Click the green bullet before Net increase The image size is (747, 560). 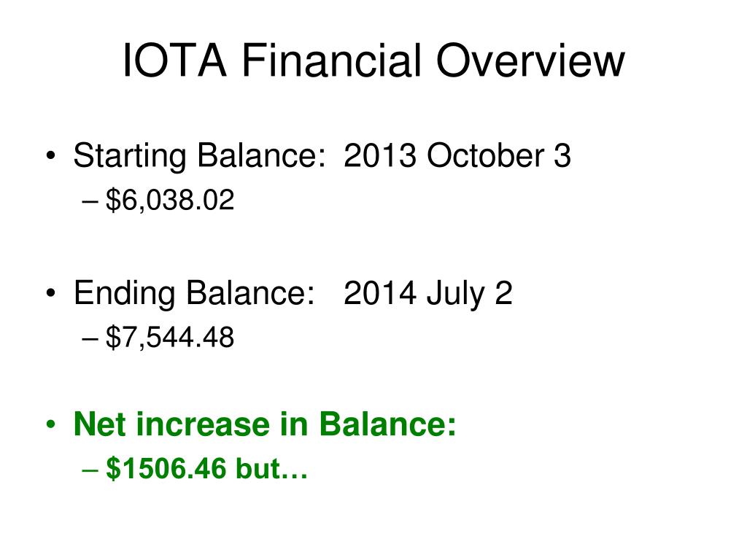[51, 424]
